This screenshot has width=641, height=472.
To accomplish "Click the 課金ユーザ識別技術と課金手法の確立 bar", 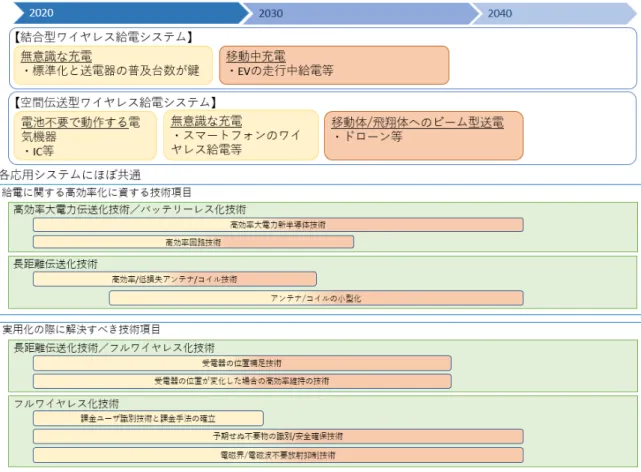I will (x=148, y=418).
